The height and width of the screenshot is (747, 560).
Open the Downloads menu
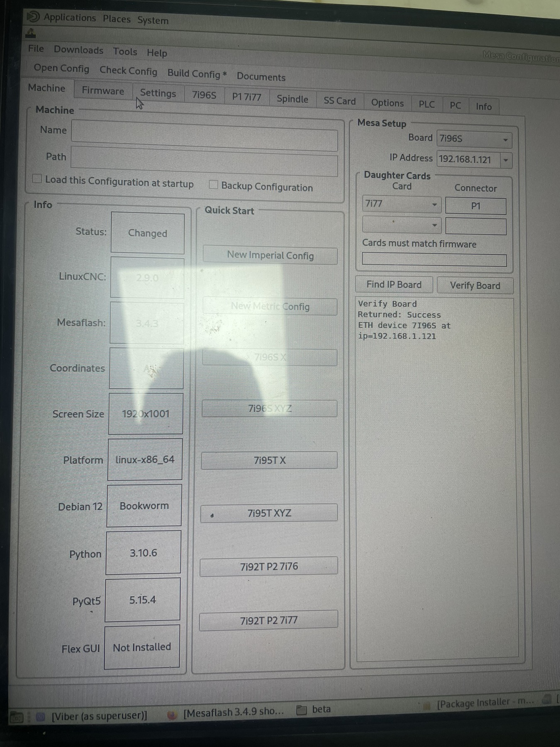78,50
